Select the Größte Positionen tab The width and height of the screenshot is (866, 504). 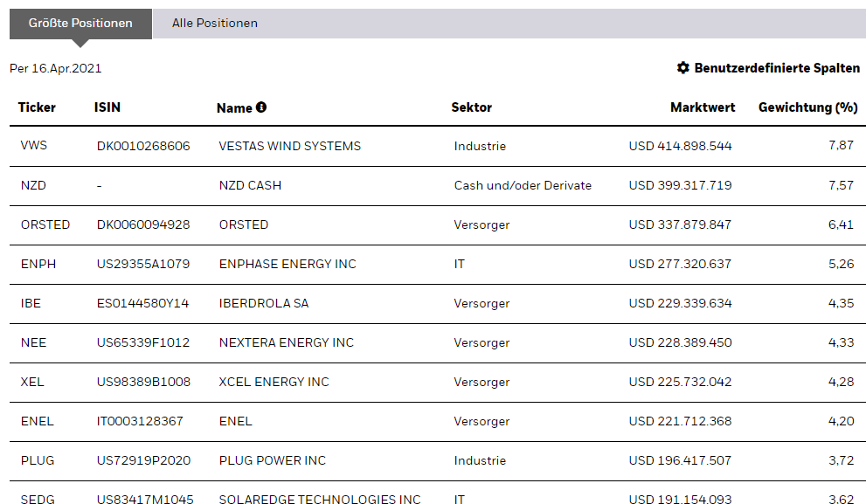pyautogui.click(x=80, y=24)
